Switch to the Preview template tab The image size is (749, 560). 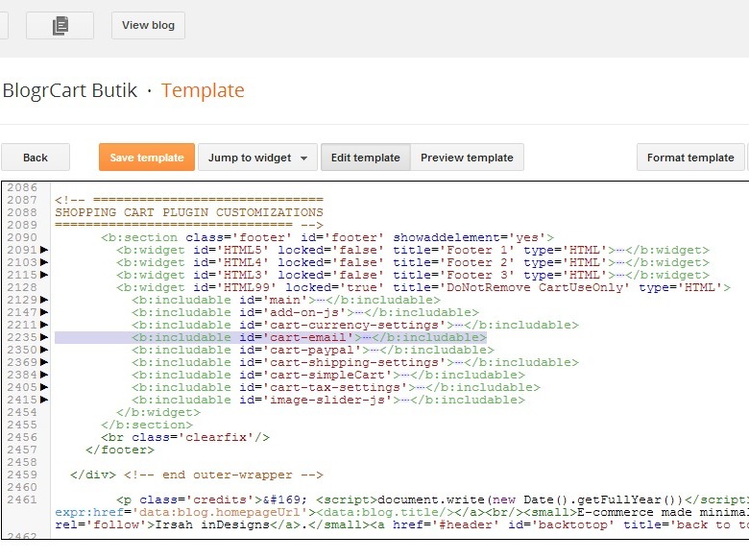click(x=467, y=158)
